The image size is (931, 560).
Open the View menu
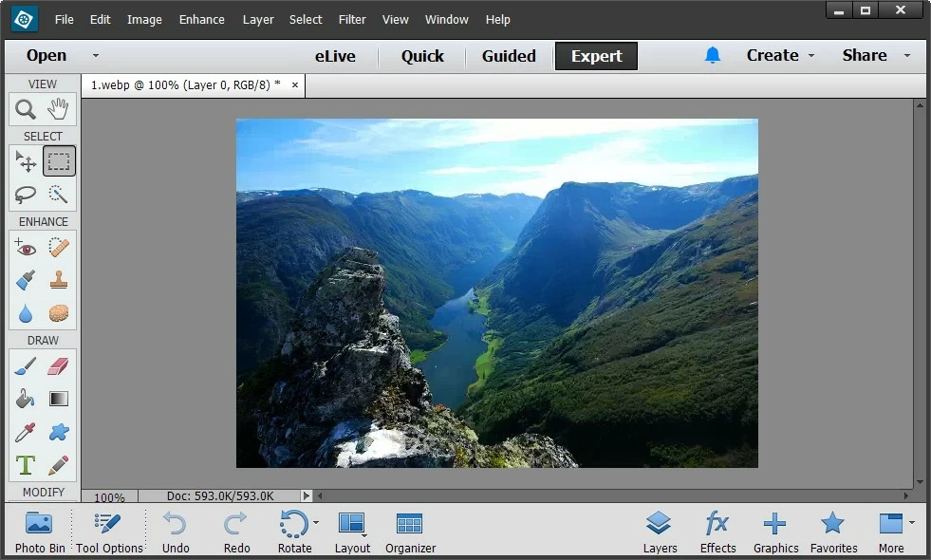pos(396,20)
